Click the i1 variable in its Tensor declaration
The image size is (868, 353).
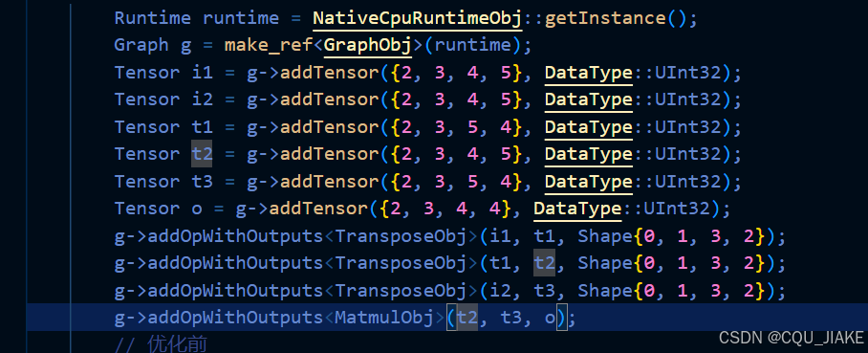tap(202, 73)
